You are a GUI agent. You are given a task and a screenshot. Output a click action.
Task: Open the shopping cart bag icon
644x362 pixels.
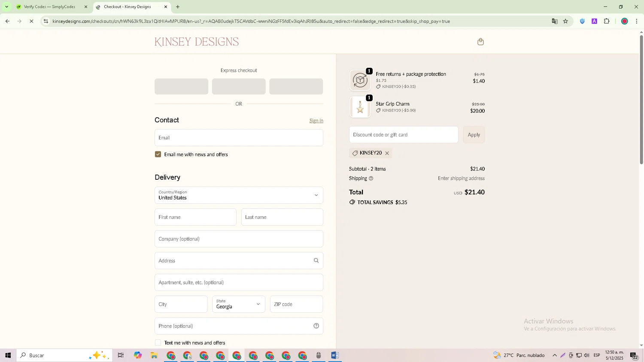point(480,42)
